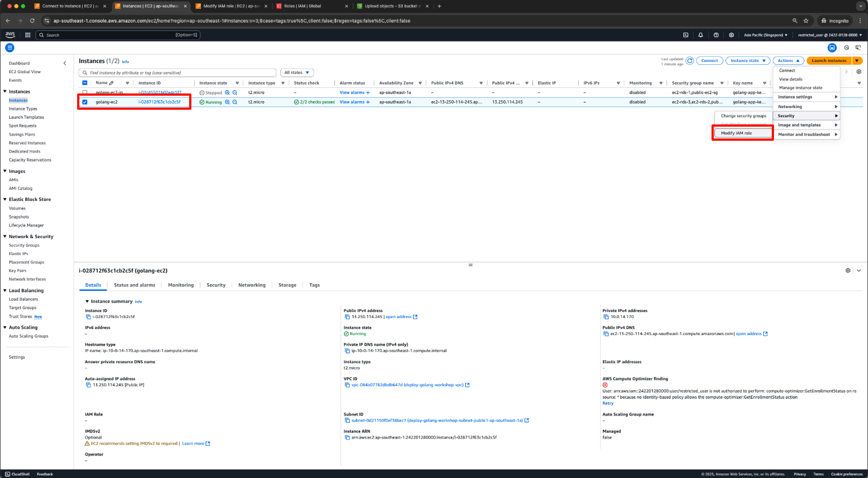Open the help question mark menu

[716, 35]
